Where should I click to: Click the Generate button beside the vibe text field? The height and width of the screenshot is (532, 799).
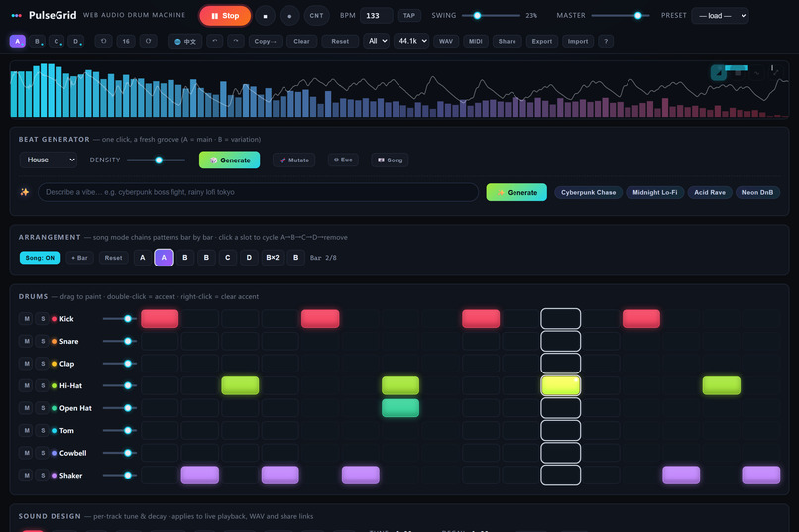[516, 192]
